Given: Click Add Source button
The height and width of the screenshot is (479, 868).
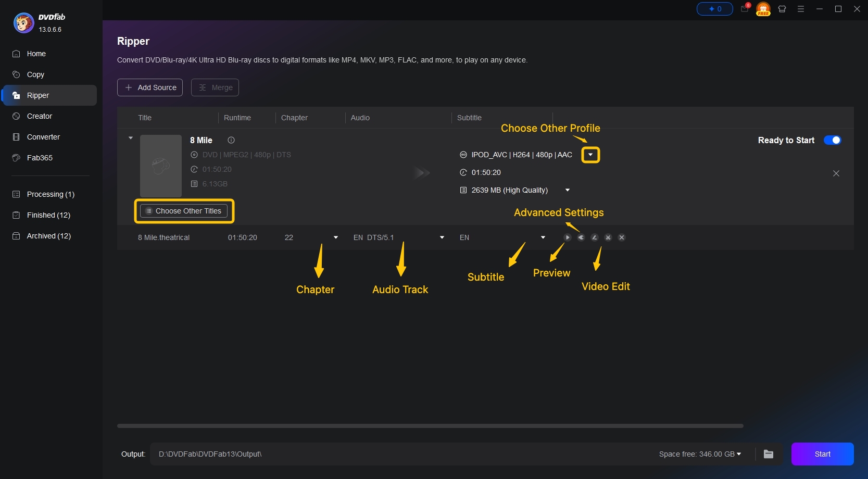Looking at the screenshot, I should coord(150,87).
